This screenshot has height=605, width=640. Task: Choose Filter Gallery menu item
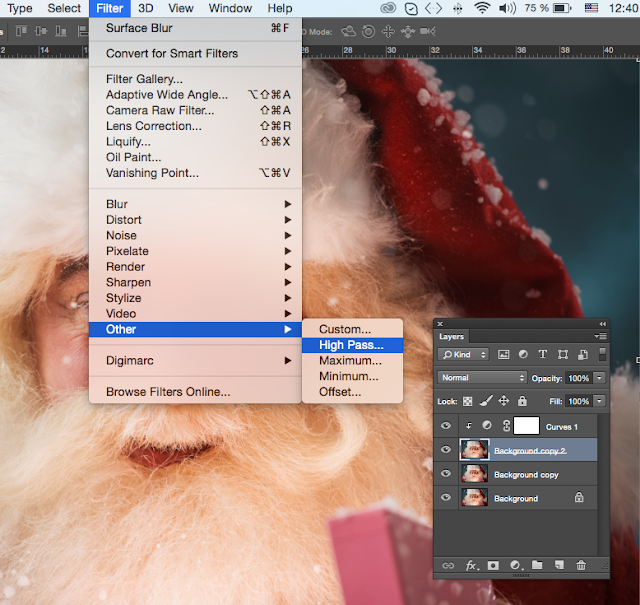point(195,79)
